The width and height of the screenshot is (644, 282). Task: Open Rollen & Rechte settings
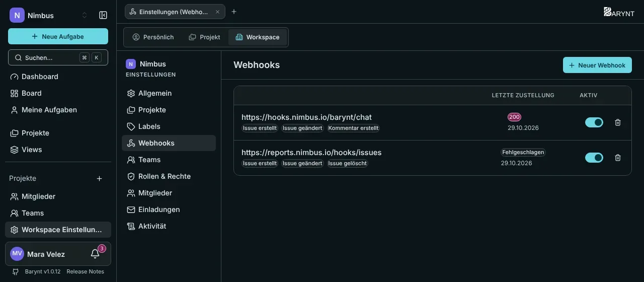[169, 176]
